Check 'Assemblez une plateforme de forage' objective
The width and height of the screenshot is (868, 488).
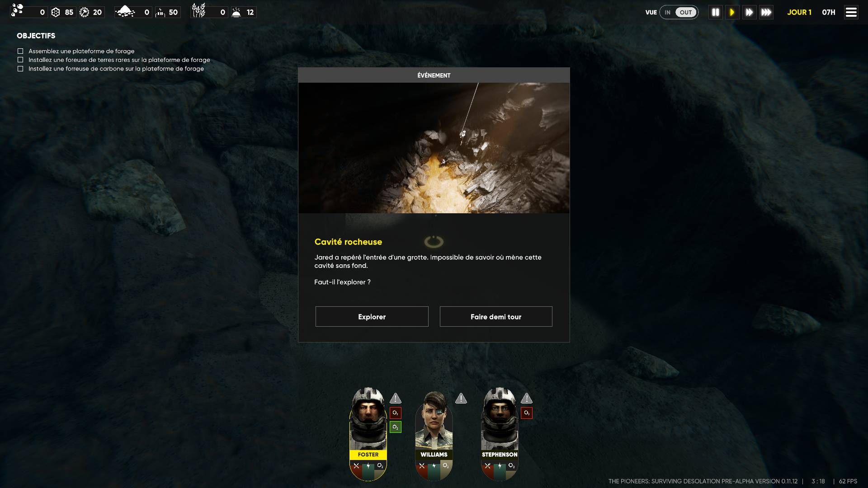pyautogui.click(x=20, y=51)
